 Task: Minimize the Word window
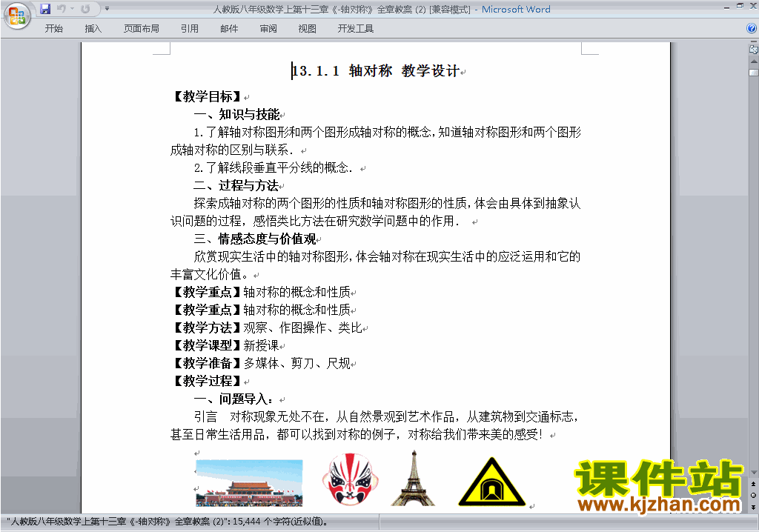pyautogui.click(x=726, y=7)
